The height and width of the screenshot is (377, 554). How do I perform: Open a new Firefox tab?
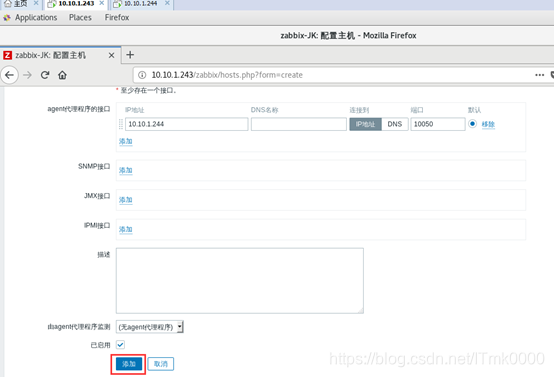click(130, 55)
